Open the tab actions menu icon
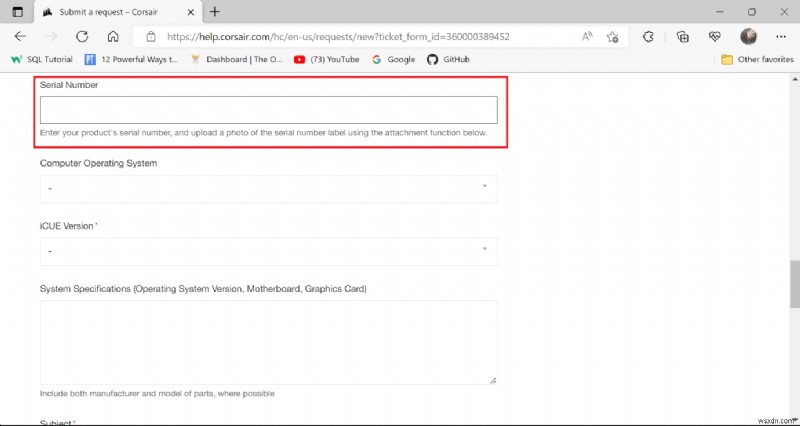This screenshot has width=800, height=426. [x=17, y=12]
